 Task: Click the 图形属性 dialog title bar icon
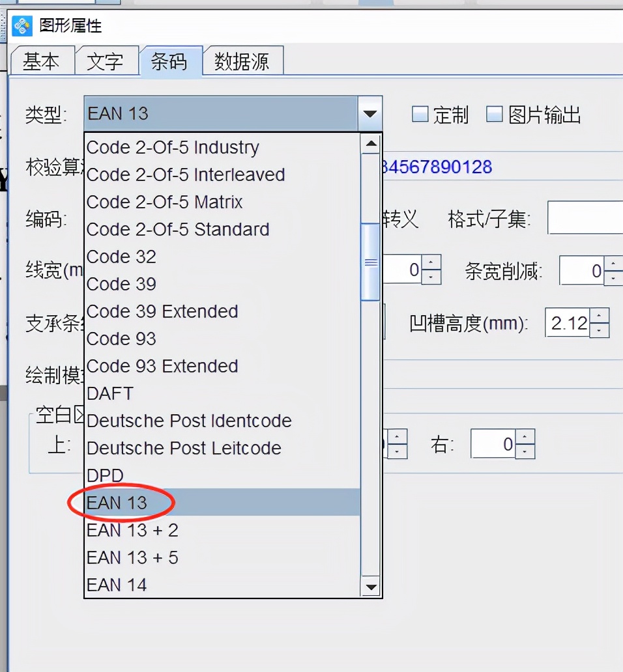[x=22, y=25]
